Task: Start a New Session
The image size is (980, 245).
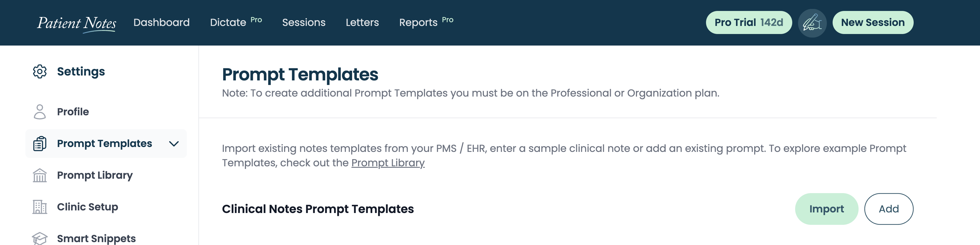Action: (873, 22)
